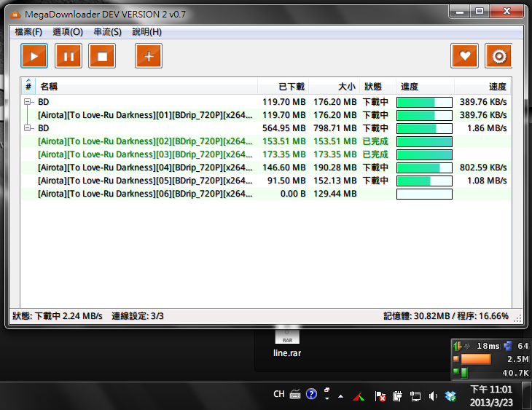Sort by the 名稱 column header
532x410 pixels.
pos(146,87)
